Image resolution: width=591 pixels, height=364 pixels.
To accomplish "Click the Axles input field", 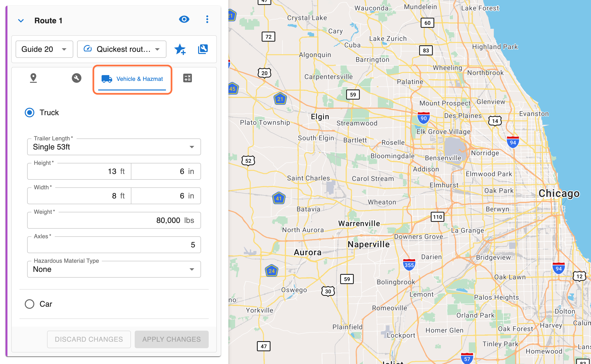I will pyautogui.click(x=114, y=245).
